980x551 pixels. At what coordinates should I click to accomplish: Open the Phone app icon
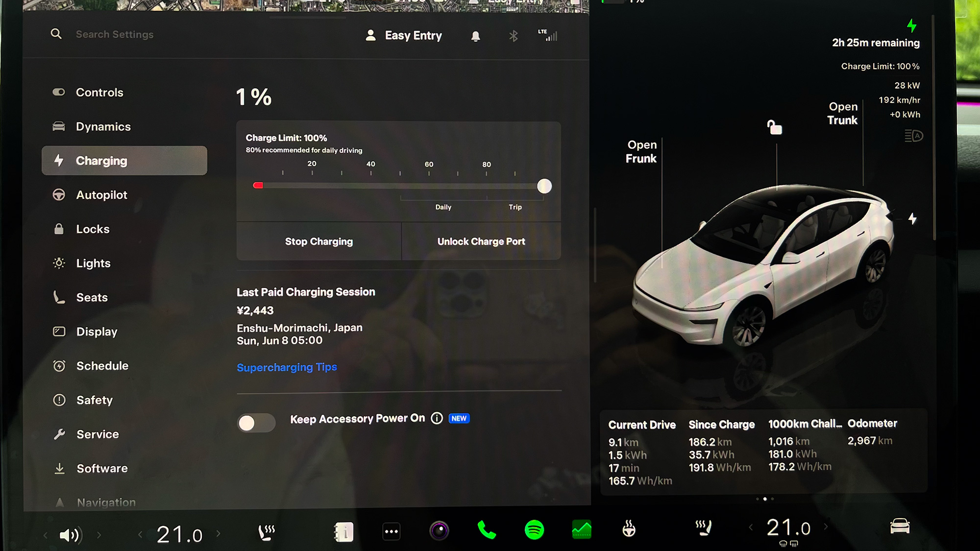487,530
